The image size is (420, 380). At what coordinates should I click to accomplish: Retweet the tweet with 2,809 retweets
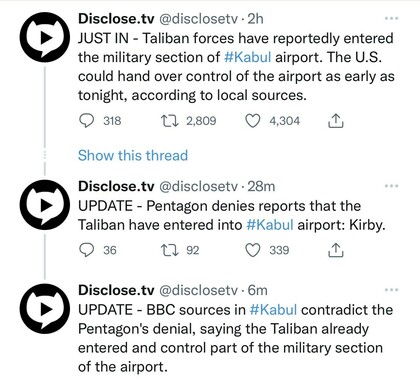(x=169, y=121)
